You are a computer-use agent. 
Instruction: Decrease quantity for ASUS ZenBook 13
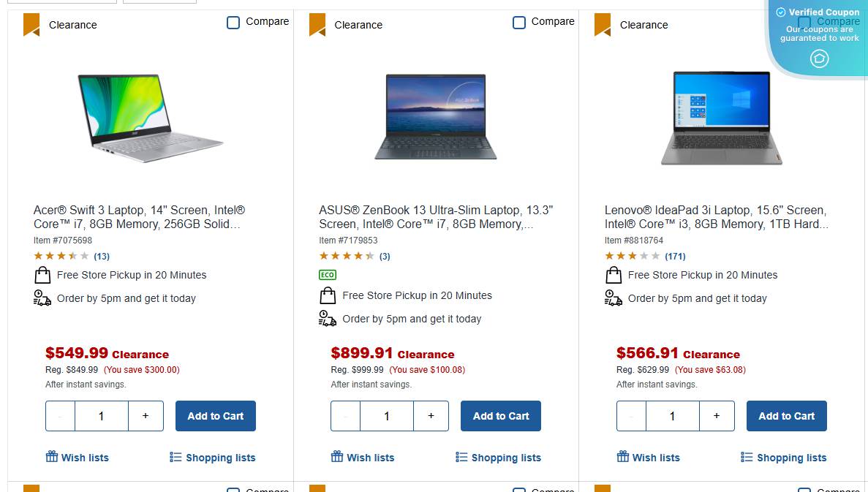click(x=346, y=416)
